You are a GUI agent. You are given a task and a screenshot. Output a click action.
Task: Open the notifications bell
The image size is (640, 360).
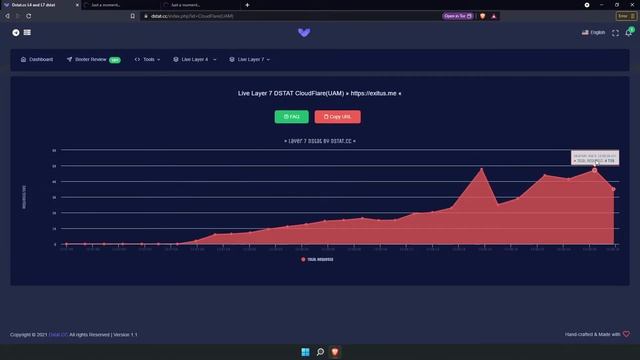pos(629,33)
